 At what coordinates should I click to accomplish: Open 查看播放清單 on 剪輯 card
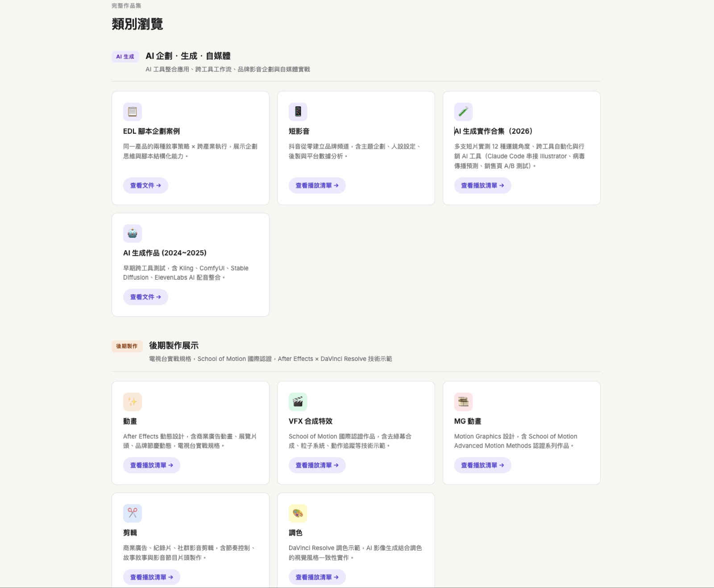click(x=152, y=577)
